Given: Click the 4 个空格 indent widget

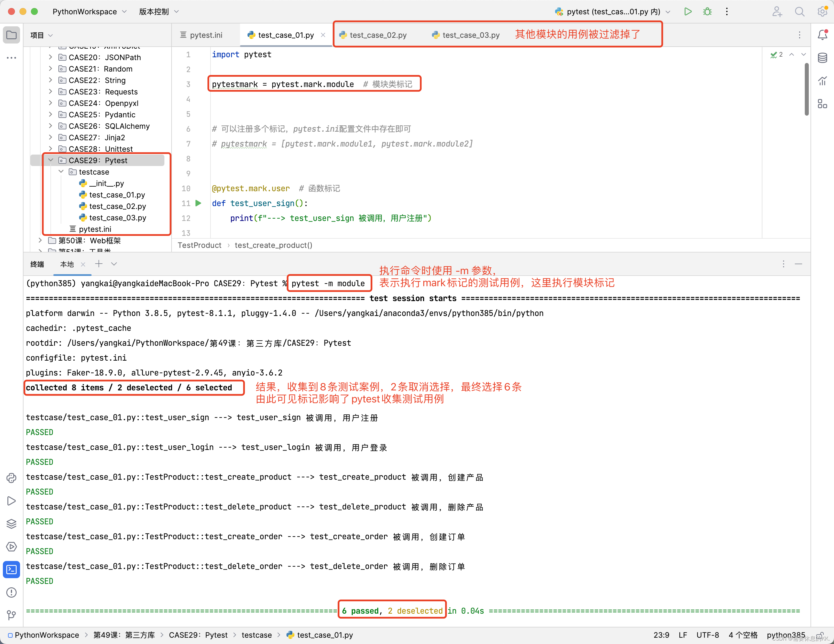Looking at the screenshot, I should [x=743, y=635].
